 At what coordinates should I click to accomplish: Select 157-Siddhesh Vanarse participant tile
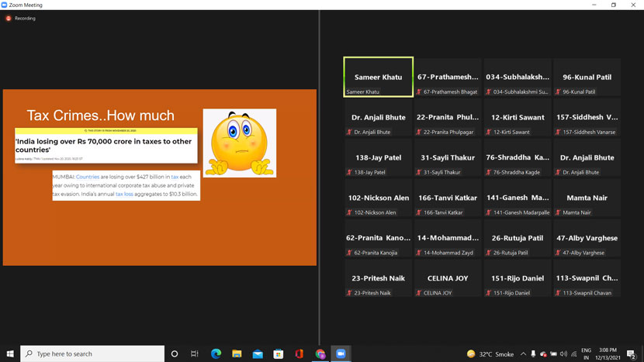point(587,117)
